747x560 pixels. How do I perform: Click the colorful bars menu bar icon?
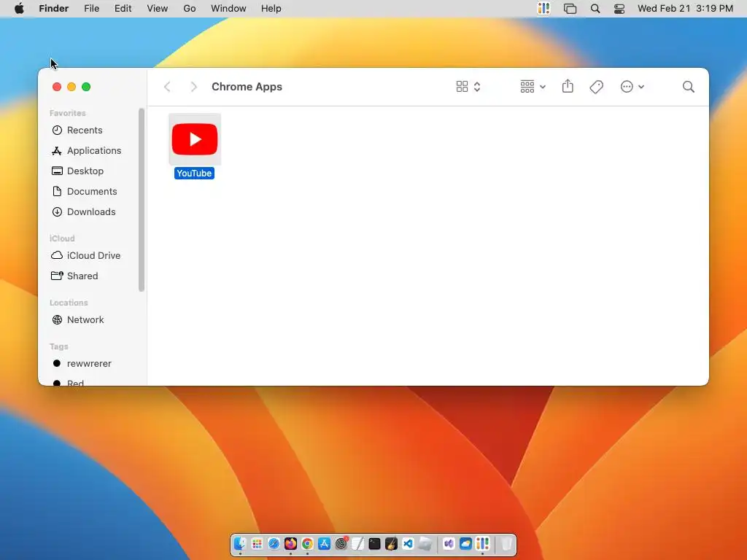(x=543, y=9)
